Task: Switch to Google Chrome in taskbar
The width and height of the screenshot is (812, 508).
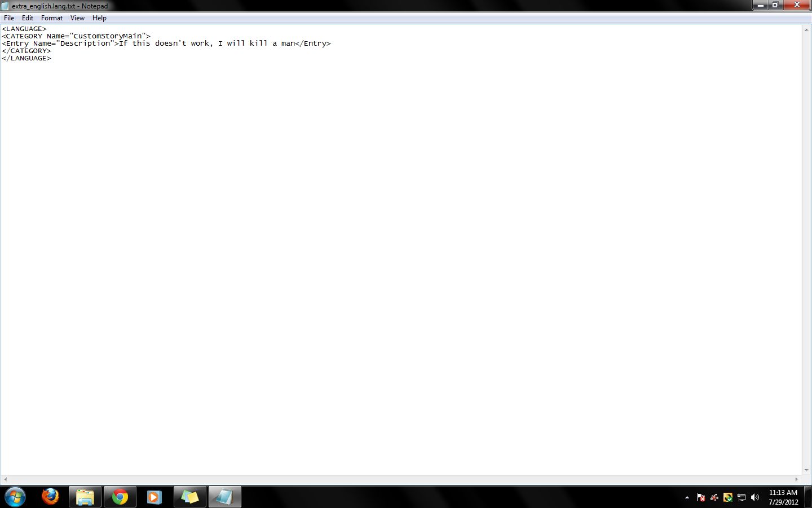Action: (120, 497)
